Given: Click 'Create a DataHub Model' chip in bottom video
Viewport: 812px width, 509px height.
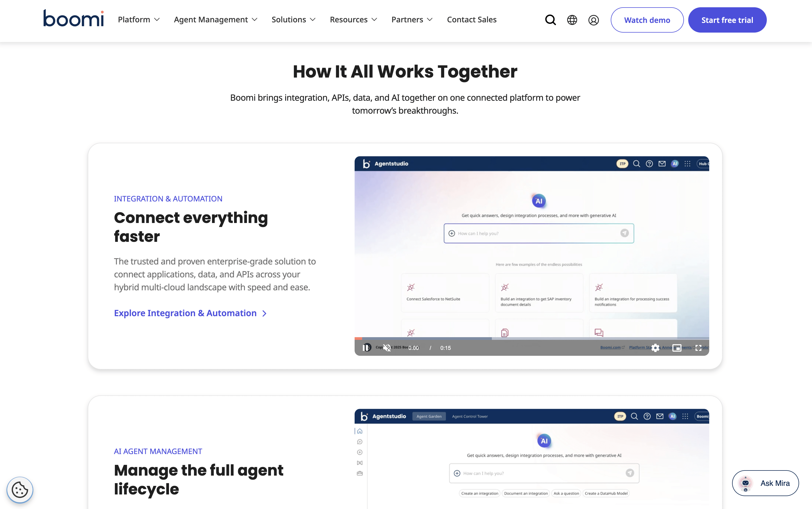Looking at the screenshot, I should click(606, 493).
